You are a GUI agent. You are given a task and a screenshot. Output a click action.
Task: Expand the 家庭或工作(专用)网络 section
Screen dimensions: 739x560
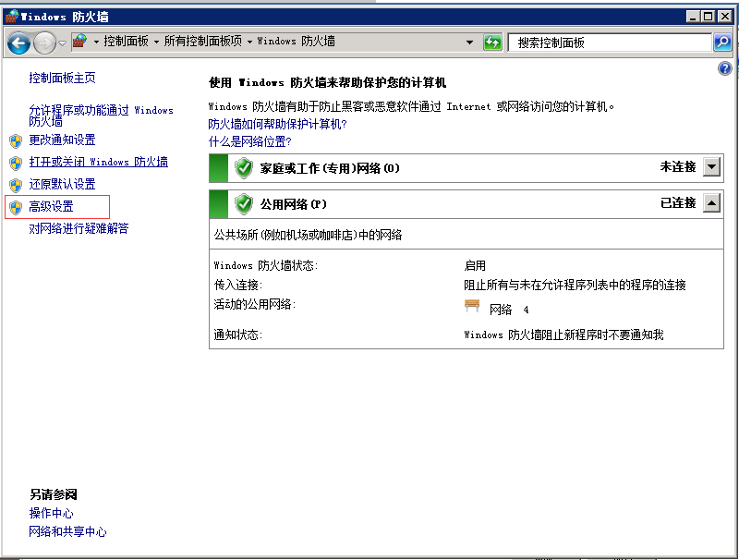coord(712,166)
